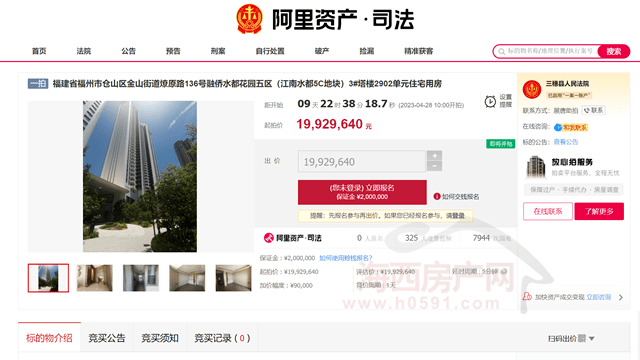
Task: Select the second interior hallway thumbnail
Action: click(95, 278)
